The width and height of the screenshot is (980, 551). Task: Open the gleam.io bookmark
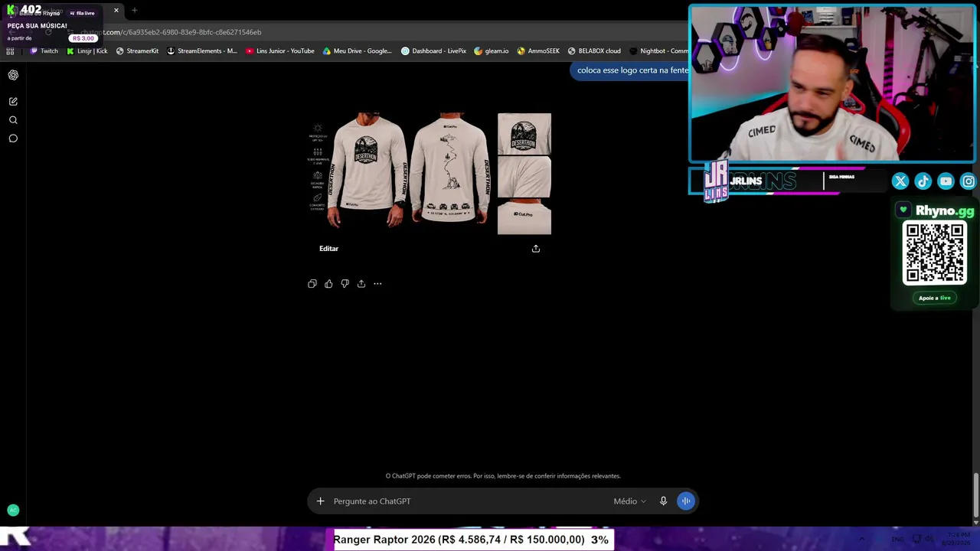(492, 51)
